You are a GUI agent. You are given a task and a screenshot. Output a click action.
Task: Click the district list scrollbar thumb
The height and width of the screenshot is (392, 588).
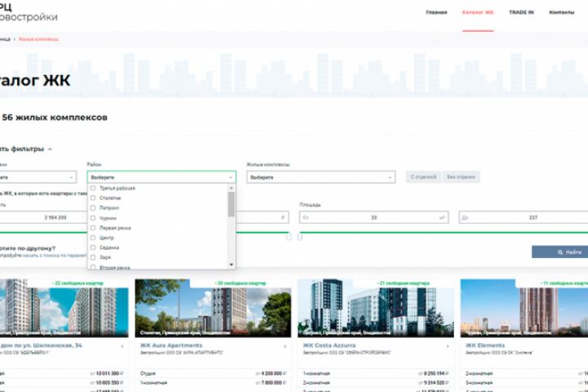(231, 204)
